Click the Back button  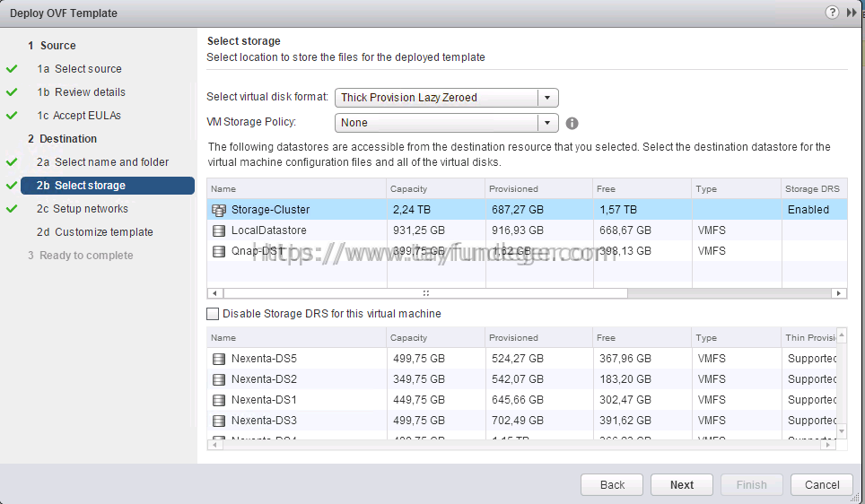pyautogui.click(x=612, y=484)
